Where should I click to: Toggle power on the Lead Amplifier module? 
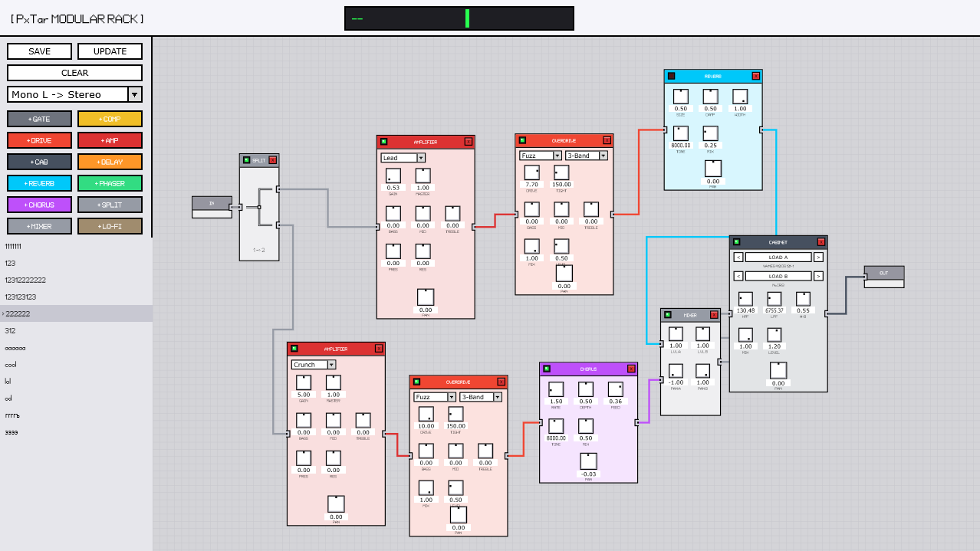(383, 142)
